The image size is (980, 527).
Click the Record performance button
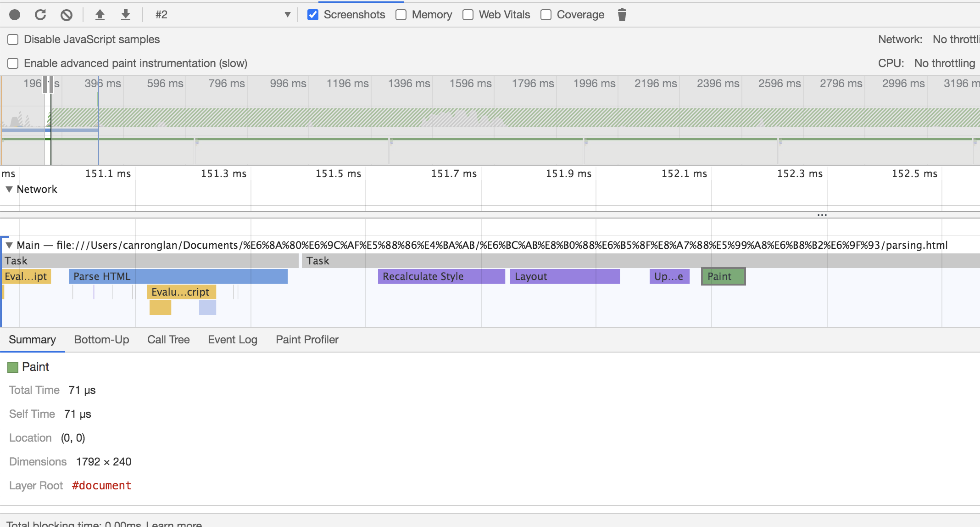coord(15,15)
